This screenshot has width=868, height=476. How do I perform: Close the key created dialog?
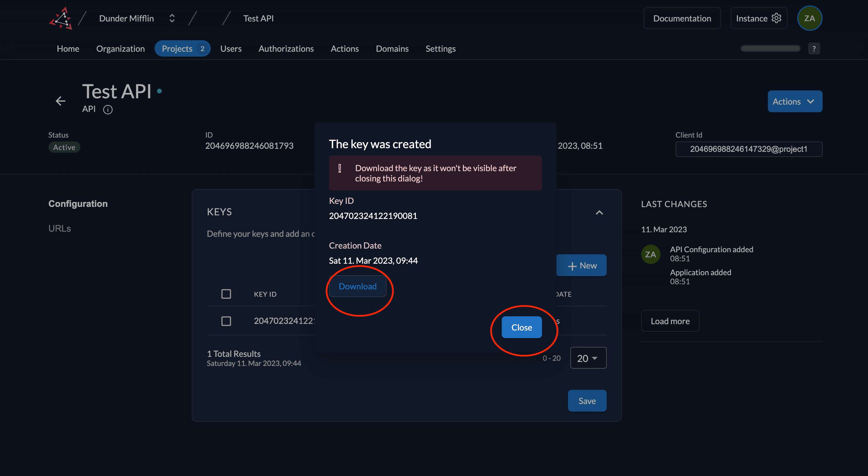tap(521, 328)
